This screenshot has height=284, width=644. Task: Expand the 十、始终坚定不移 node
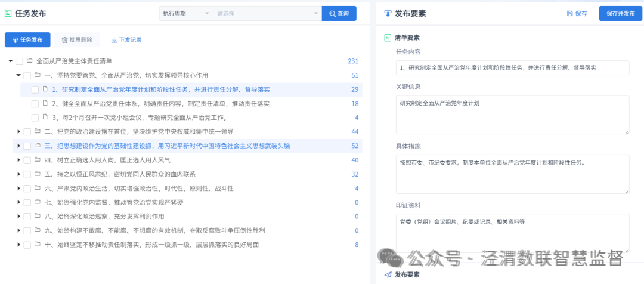(18, 245)
